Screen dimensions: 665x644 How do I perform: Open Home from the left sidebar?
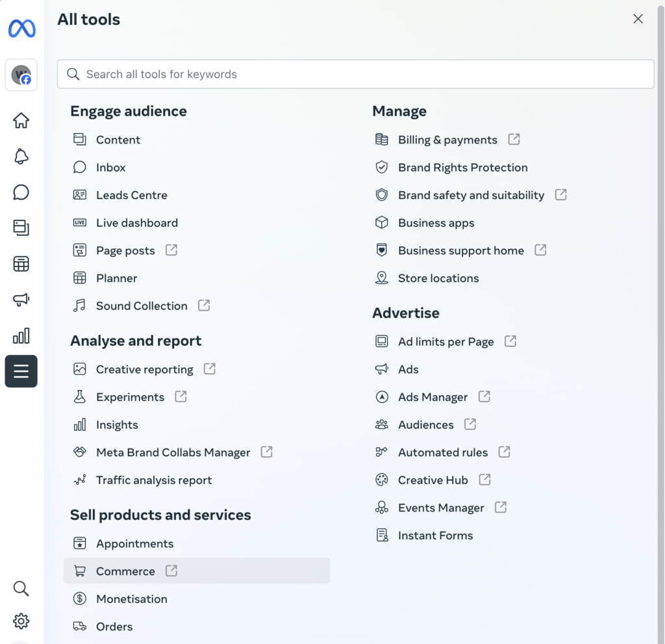pyautogui.click(x=21, y=121)
